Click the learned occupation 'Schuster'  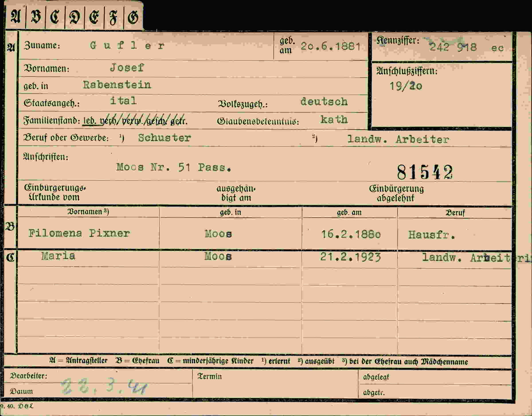click(x=164, y=138)
